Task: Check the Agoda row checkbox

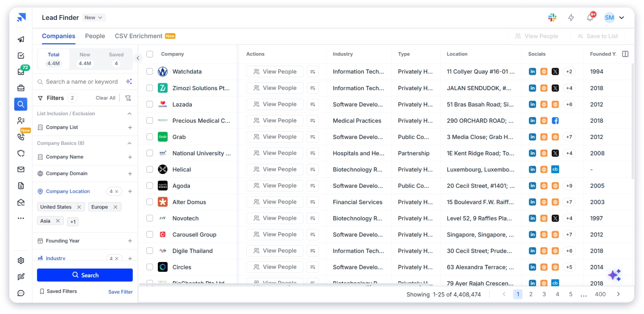Action: coord(150,186)
